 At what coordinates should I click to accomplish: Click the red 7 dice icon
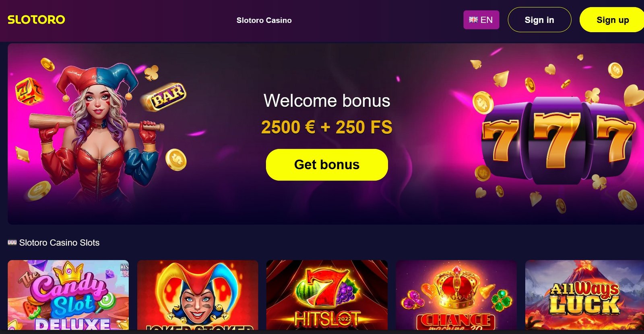(x=28, y=91)
